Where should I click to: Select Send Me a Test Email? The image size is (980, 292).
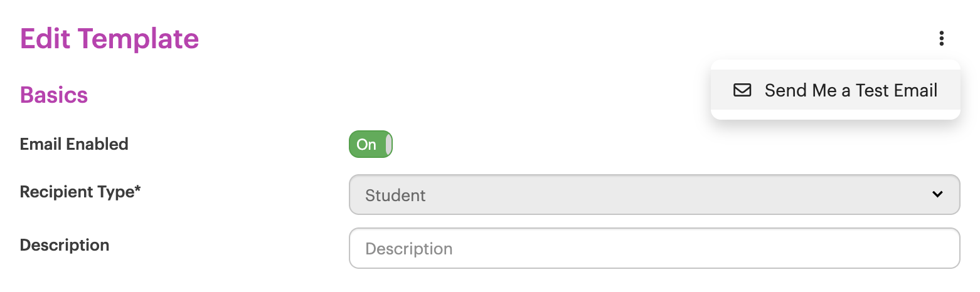[x=836, y=90]
